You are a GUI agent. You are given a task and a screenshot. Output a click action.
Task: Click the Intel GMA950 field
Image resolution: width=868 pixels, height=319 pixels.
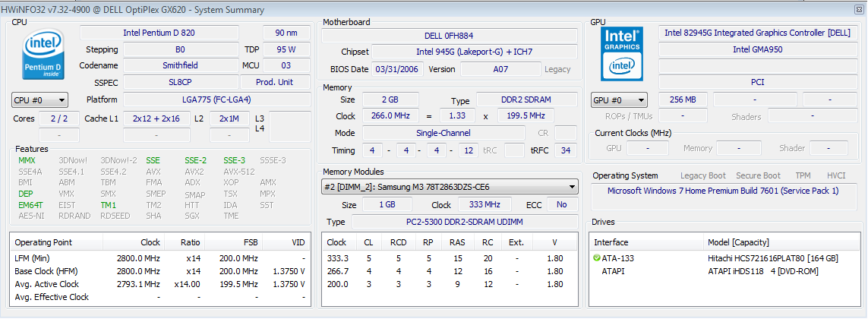point(757,49)
